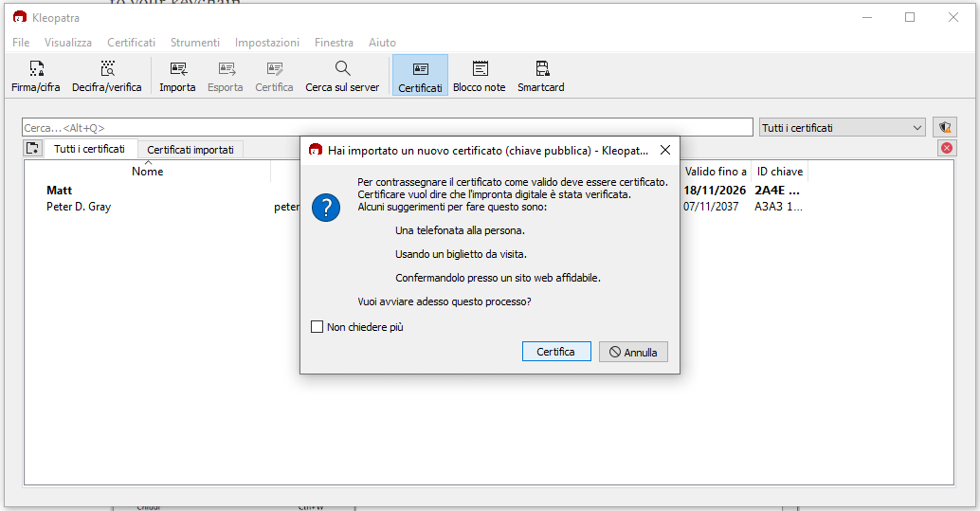Click the red close-tab icon at right

coord(946,148)
